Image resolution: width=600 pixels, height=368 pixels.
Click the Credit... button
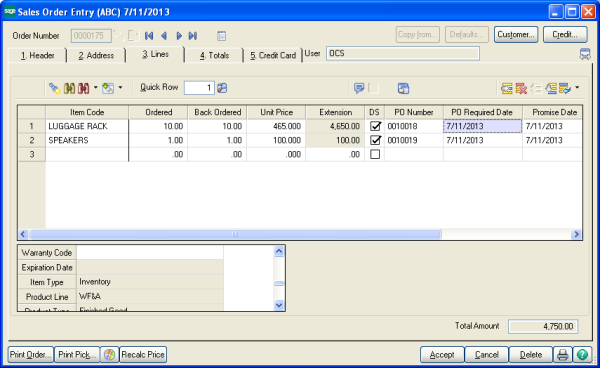pos(565,34)
